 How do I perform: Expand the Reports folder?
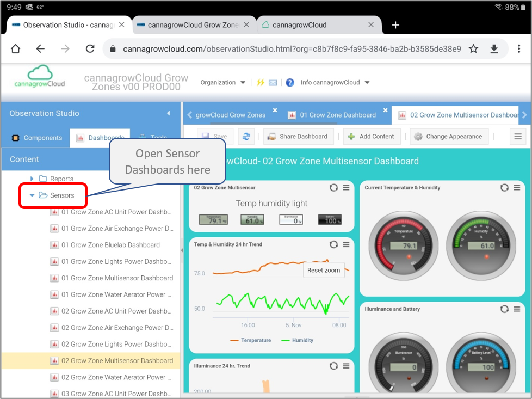click(x=32, y=179)
